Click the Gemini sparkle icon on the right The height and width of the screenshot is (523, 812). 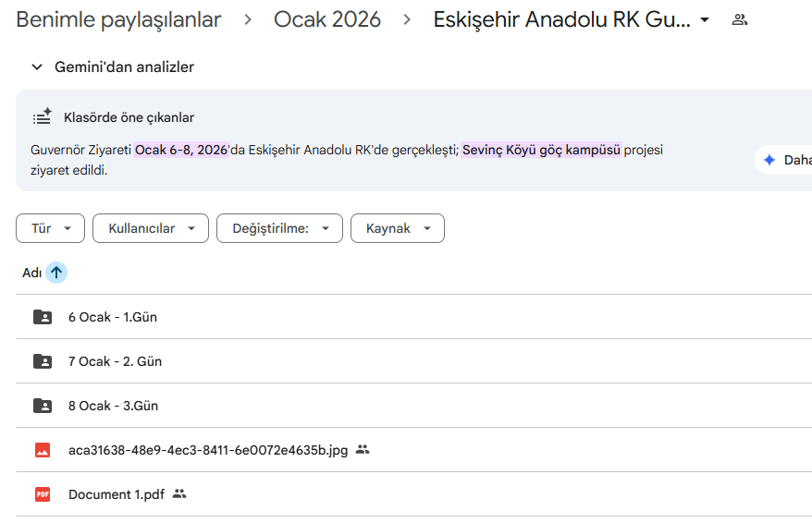[769, 160]
